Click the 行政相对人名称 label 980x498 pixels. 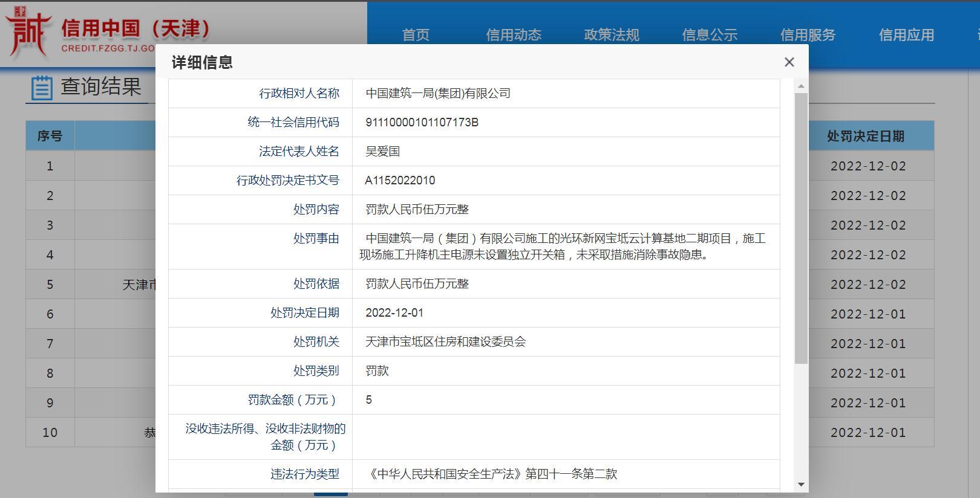[x=299, y=94]
